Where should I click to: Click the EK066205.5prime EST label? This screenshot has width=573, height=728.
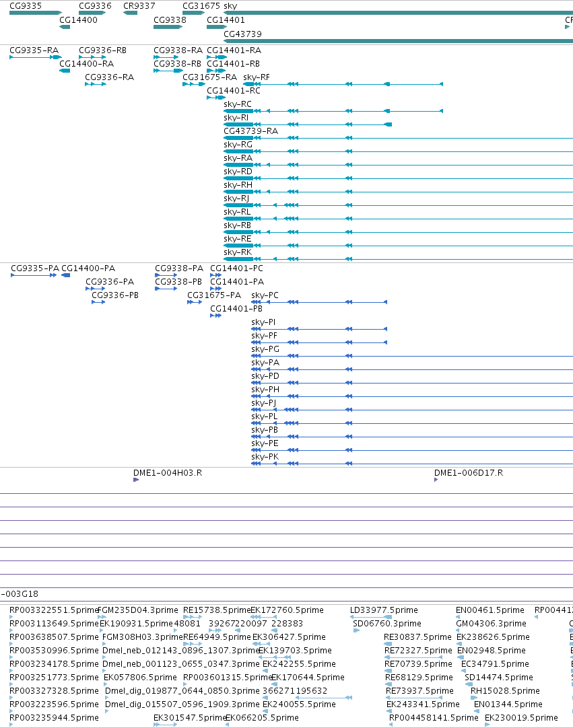click(x=263, y=718)
